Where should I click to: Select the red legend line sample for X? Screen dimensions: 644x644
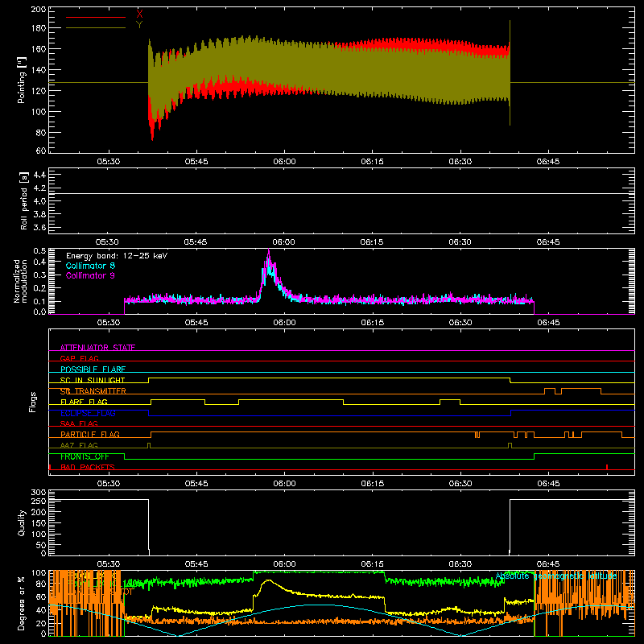pos(96,17)
